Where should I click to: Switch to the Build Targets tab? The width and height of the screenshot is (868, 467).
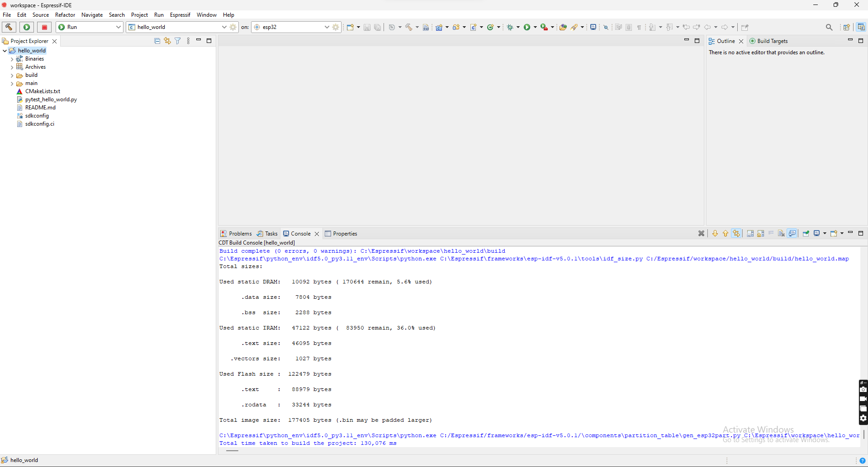769,41
